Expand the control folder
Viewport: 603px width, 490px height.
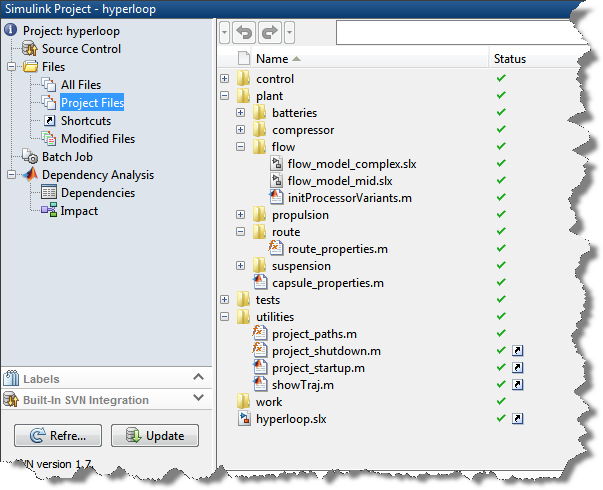coord(224,79)
